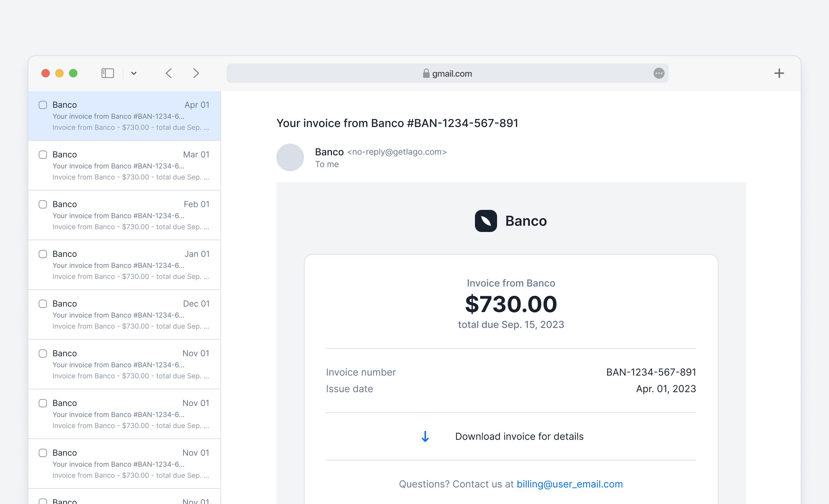Toggle the sidebar panel icon
This screenshot has width=829, height=504.
click(x=107, y=73)
